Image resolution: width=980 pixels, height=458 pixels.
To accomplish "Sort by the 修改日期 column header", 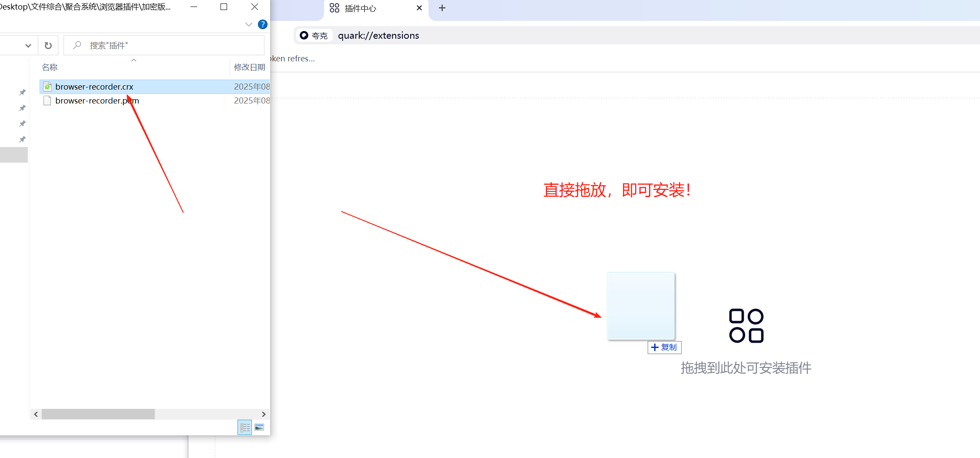I will click(x=249, y=67).
